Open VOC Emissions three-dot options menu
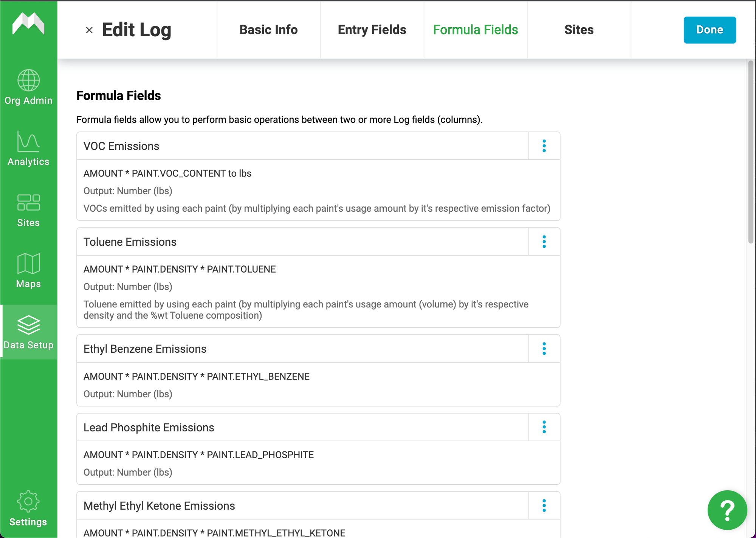Image resolution: width=756 pixels, height=538 pixels. [544, 146]
